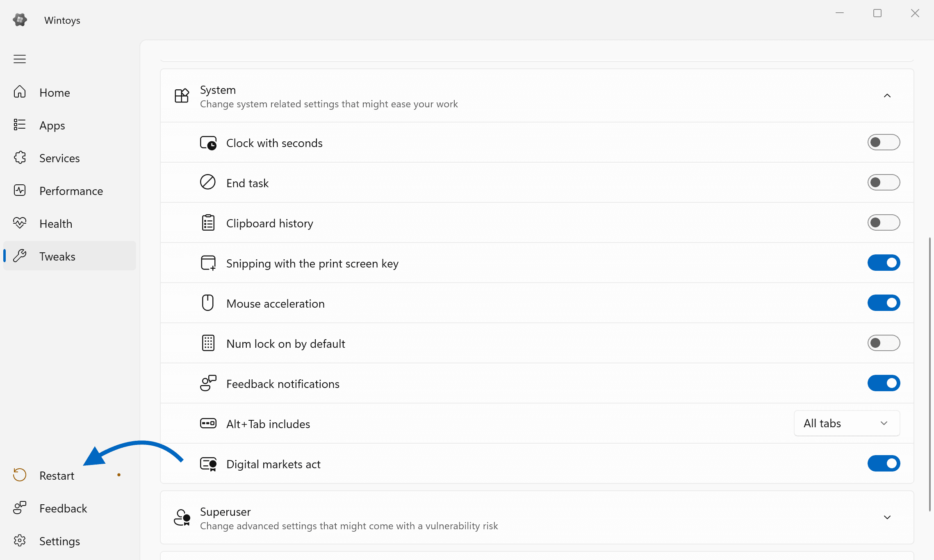Select the Tweaks page

[70, 256]
